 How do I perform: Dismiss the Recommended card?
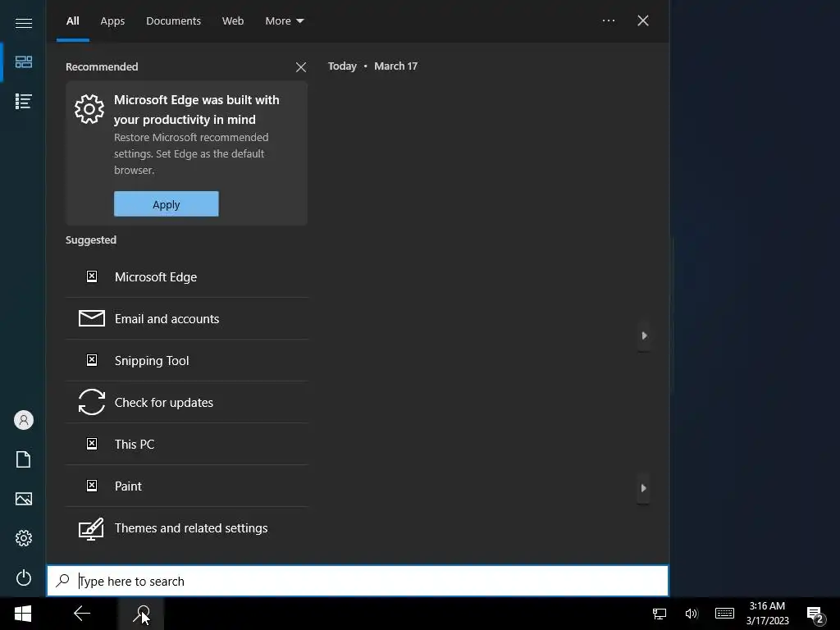coord(301,67)
